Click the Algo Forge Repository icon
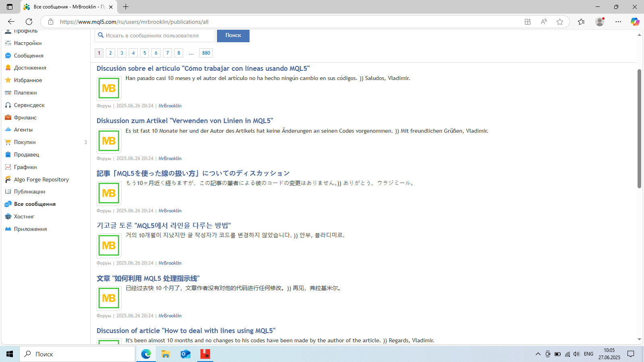This screenshot has height=362, width=644. click(8, 179)
